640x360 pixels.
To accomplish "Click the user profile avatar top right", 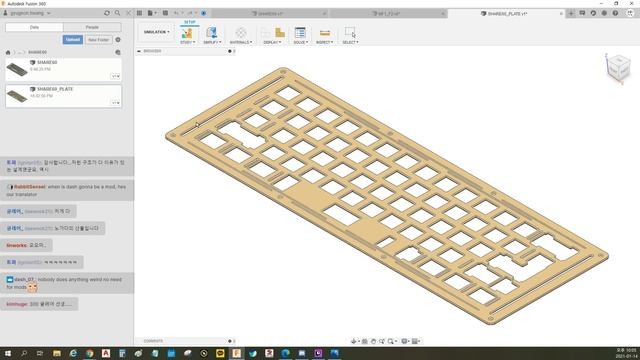I will pos(630,13).
